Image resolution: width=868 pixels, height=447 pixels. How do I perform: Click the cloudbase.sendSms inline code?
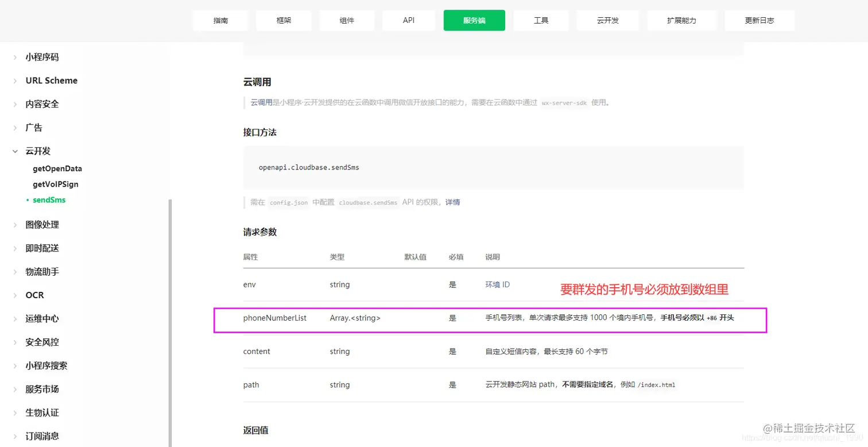point(368,202)
